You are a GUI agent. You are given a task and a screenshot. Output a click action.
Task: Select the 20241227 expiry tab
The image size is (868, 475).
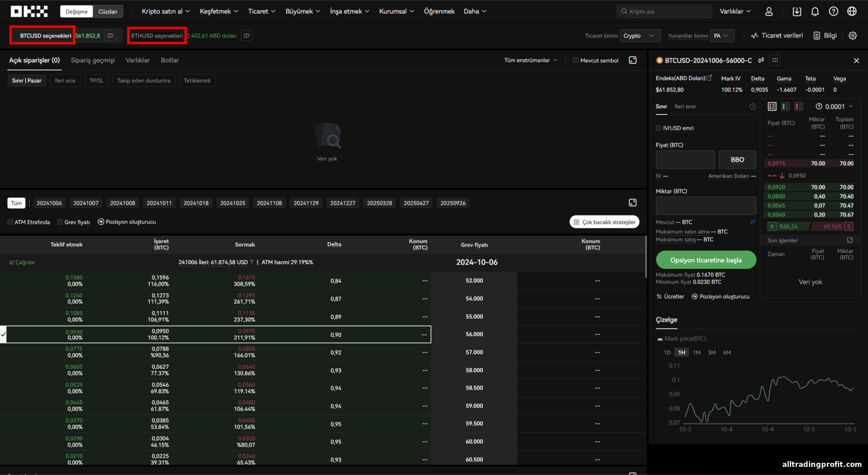343,203
